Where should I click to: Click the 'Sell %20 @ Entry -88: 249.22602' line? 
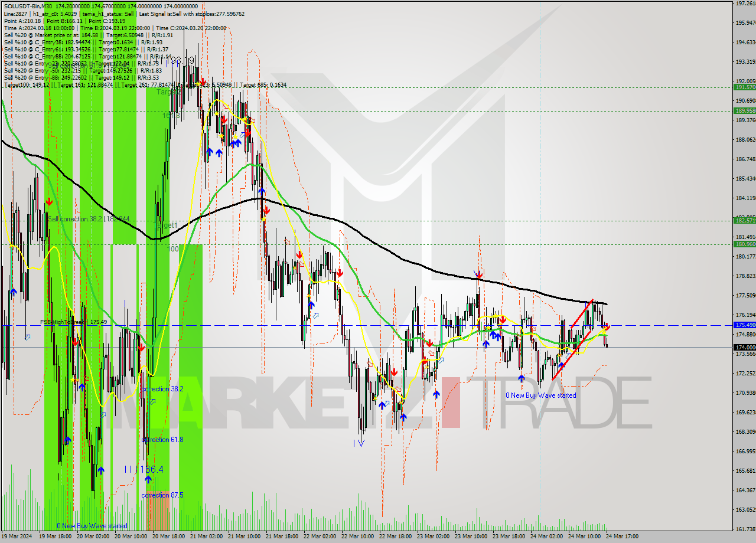[x=81, y=77]
